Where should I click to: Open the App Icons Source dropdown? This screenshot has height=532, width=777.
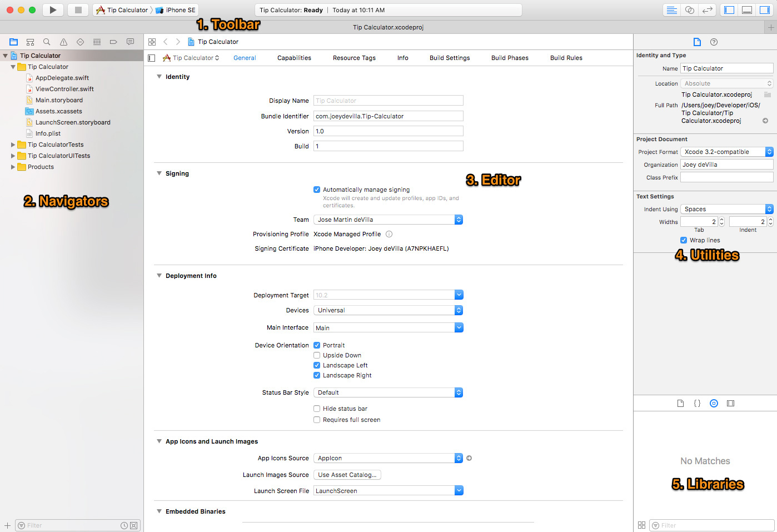click(388, 458)
